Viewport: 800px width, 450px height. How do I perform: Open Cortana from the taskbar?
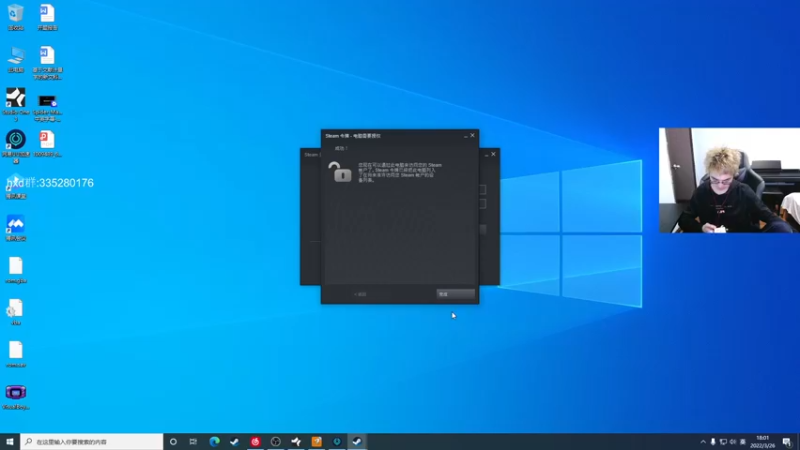tap(173, 442)
